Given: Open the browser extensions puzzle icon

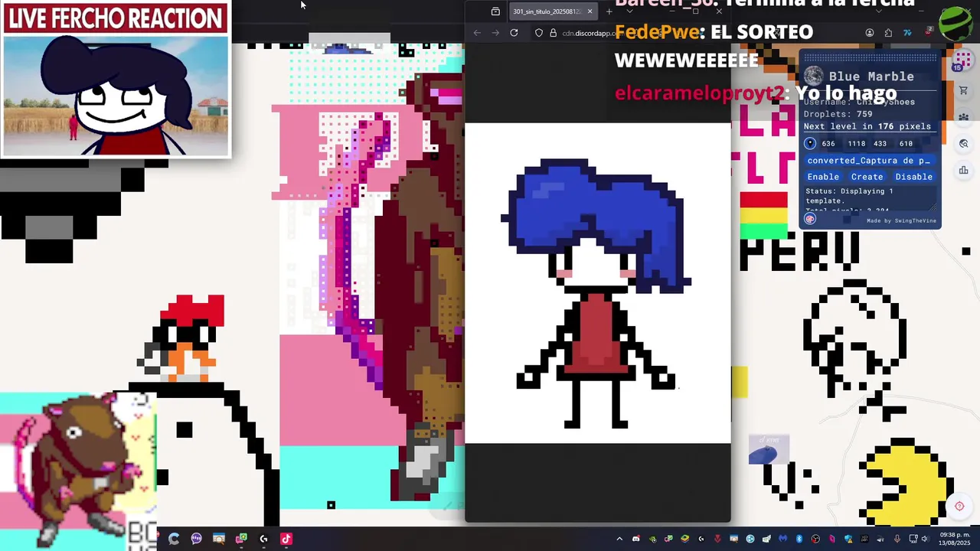Looking at the screenshot, I should 888,33.
